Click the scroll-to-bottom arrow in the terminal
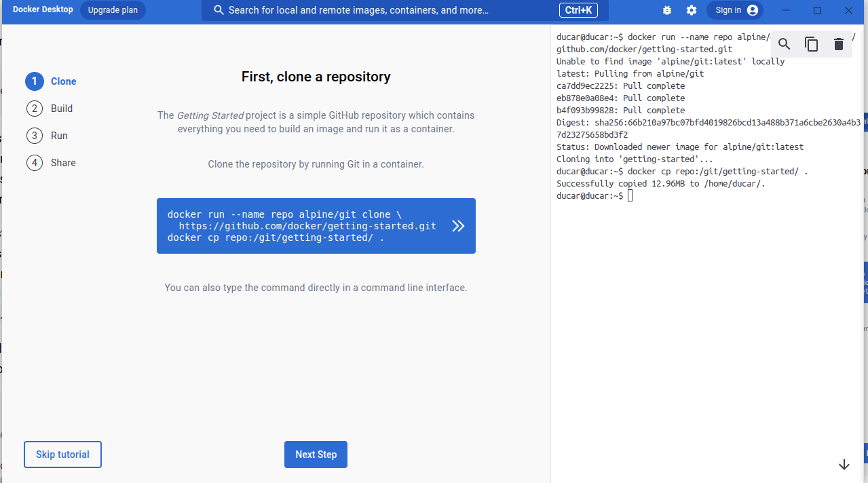The width and height of the screenshot is (868, 483). click(844, 465)
